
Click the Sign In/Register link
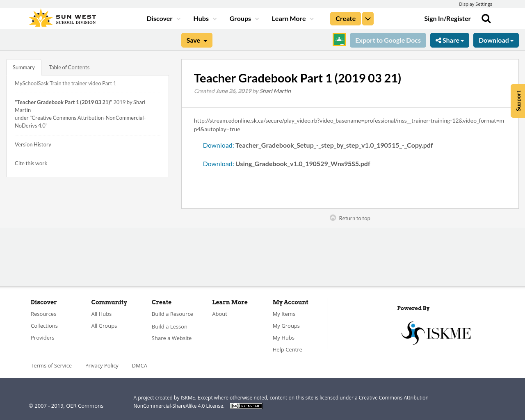[x=447, y=18]
